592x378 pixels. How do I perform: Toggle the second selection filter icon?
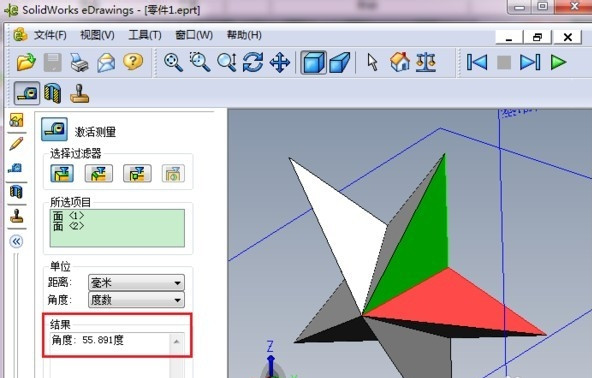point(99,173)
